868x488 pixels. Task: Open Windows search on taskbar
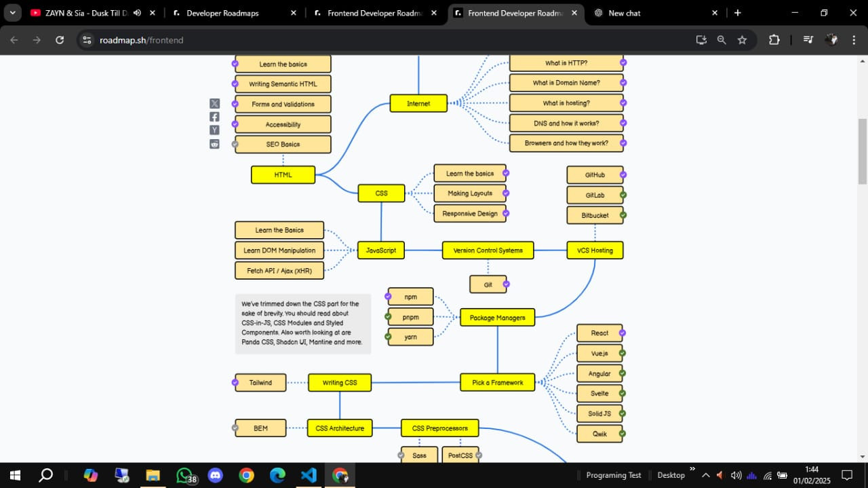[45, 475]
